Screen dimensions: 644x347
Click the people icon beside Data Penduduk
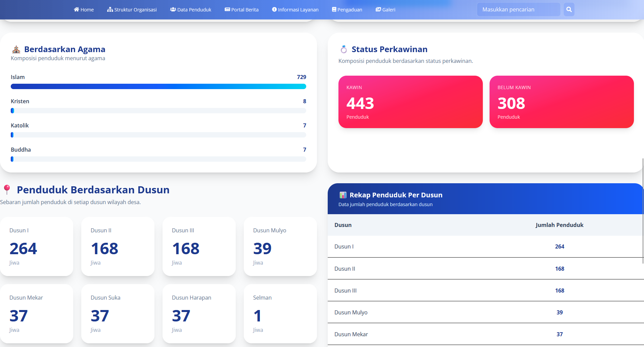[173, 9]
